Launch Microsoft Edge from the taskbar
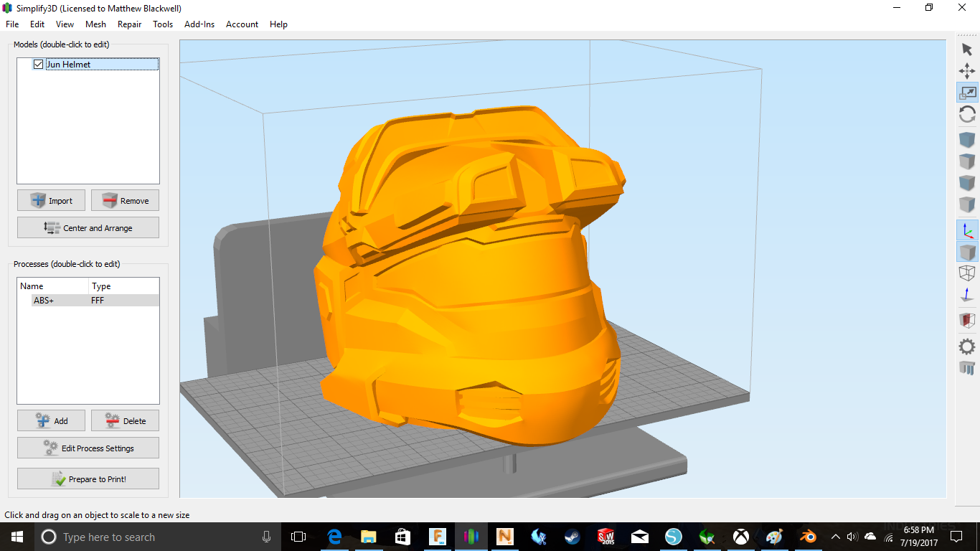 334,537
